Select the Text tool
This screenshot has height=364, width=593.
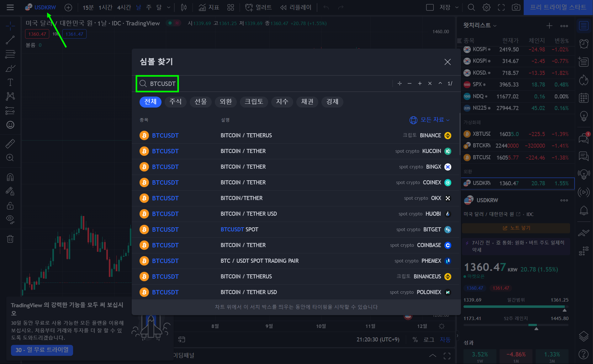(10, 82)
